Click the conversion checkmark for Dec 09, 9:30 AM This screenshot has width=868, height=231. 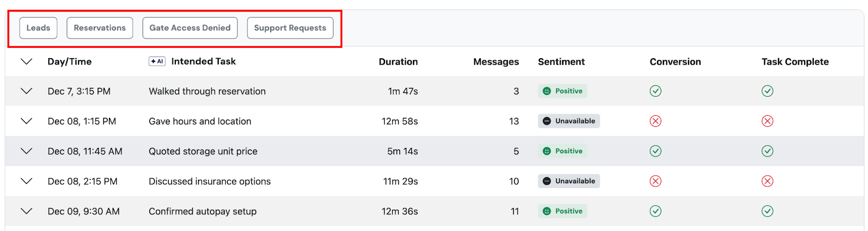click(655, 211)
